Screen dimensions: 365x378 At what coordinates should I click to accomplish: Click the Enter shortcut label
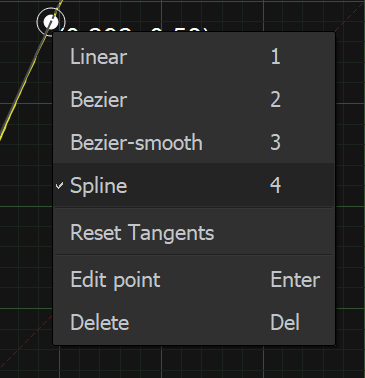point(295,279)
